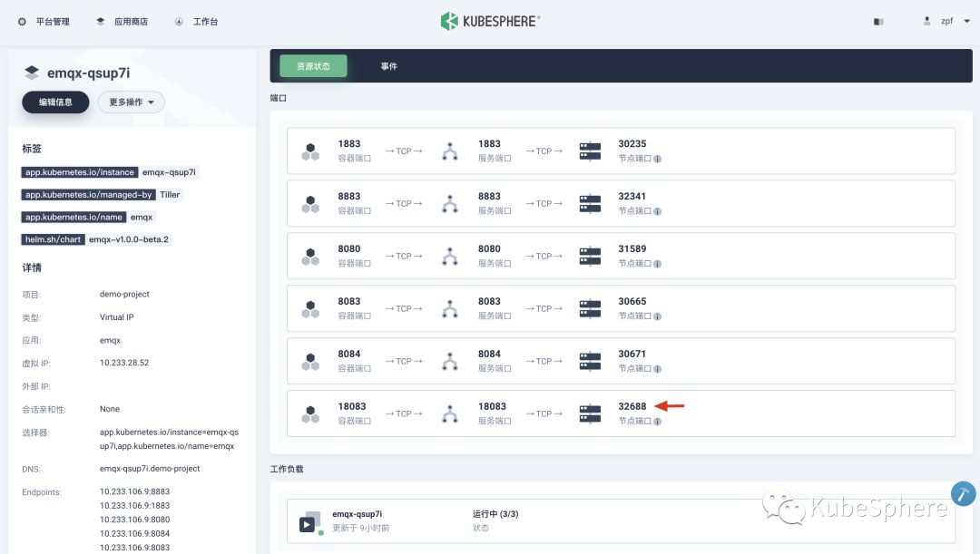Click the document icon near user menu
This screenshot has width=980, height=554.
point(878,22)
